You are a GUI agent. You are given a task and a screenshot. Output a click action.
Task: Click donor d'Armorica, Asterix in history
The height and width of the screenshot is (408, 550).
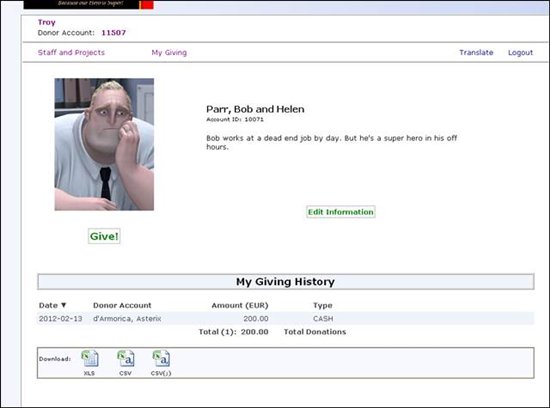(127, 319)
